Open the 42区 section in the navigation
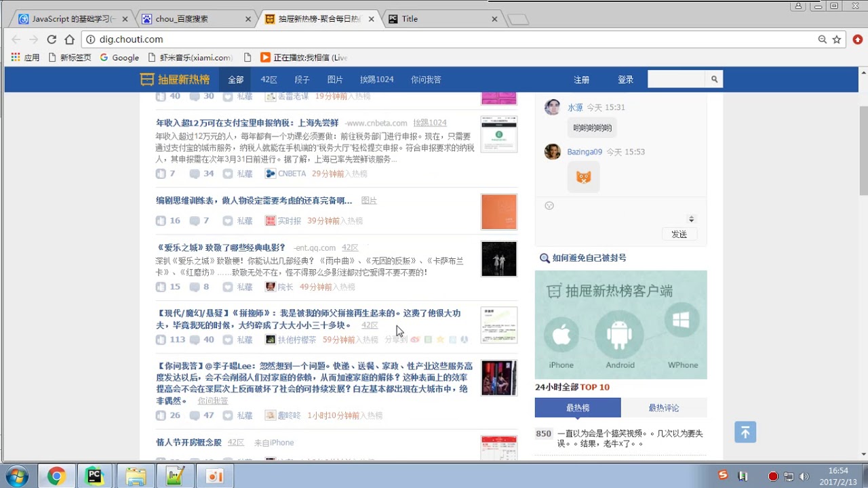Screen dimensions: 868x488 tap(269, 79)
